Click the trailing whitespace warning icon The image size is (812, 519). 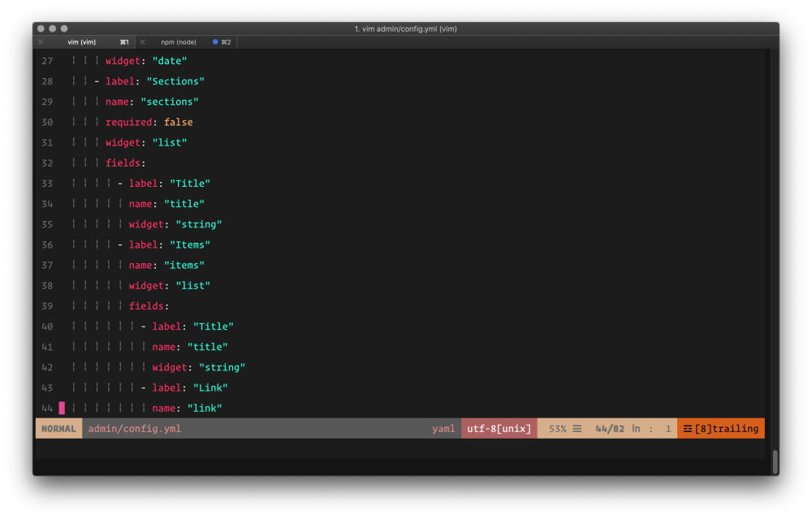click(687, 429)
